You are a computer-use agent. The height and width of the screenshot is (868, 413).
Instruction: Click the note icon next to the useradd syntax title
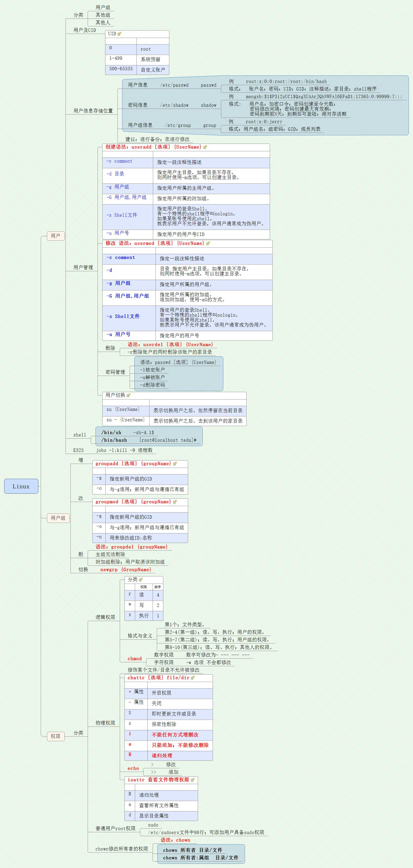click(x=205, y=147)
